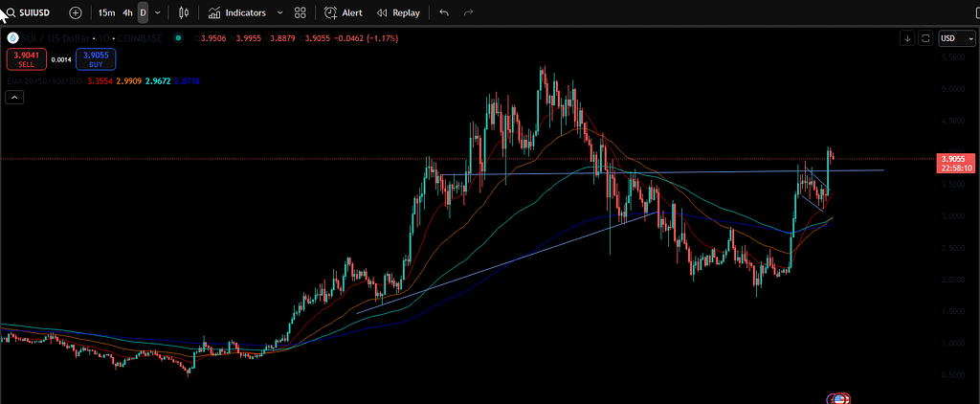The width and height of the screenshot is (980, 404).
Task: Open the candlestick chart type selector
Action: (184, 13)
